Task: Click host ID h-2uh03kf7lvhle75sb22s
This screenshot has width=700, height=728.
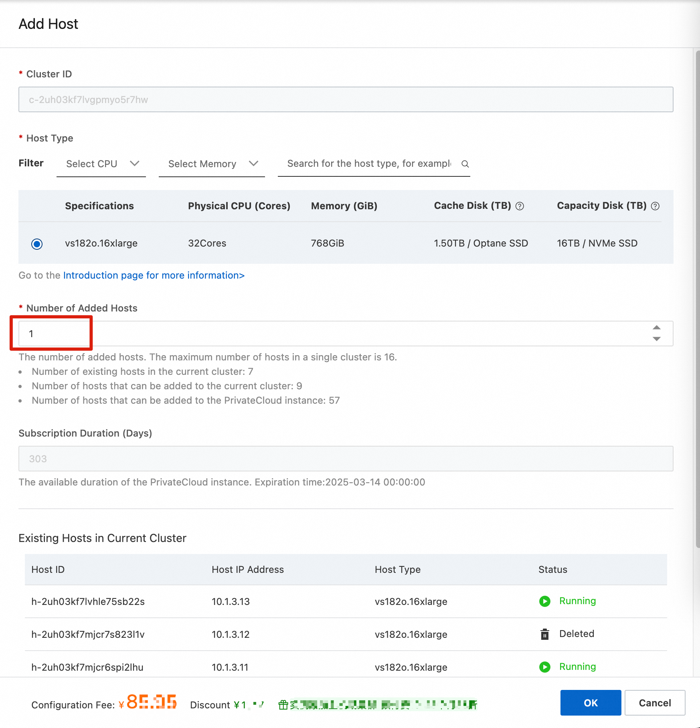Action: (x=88, y=601)
